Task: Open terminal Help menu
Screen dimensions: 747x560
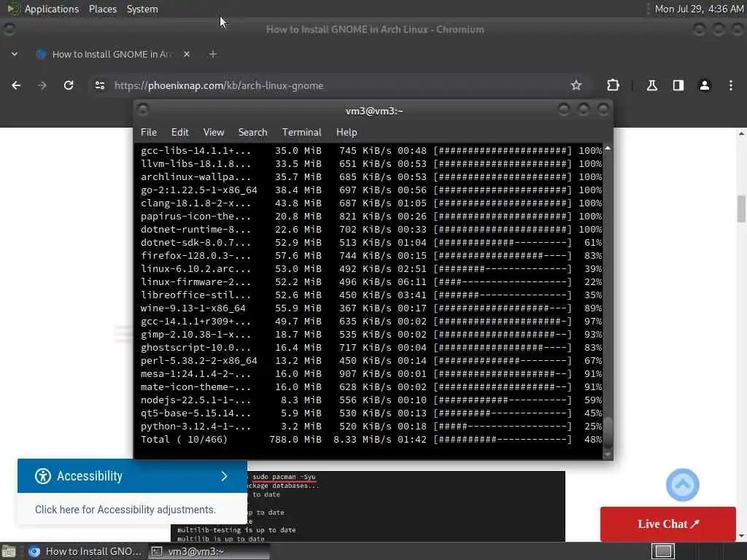Action: click(347, 133)
